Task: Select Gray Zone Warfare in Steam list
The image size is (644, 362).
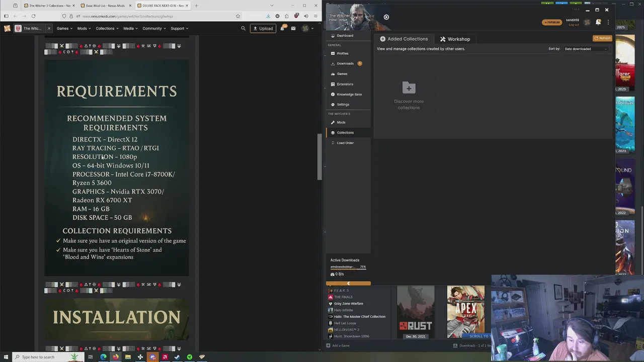Action: coord(348,304)
